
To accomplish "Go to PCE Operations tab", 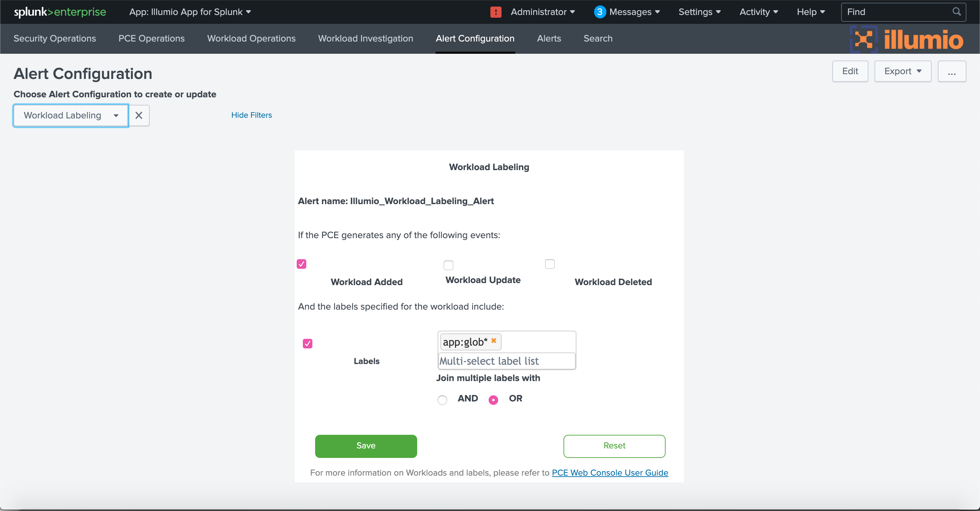I will [x=151, y=38].
